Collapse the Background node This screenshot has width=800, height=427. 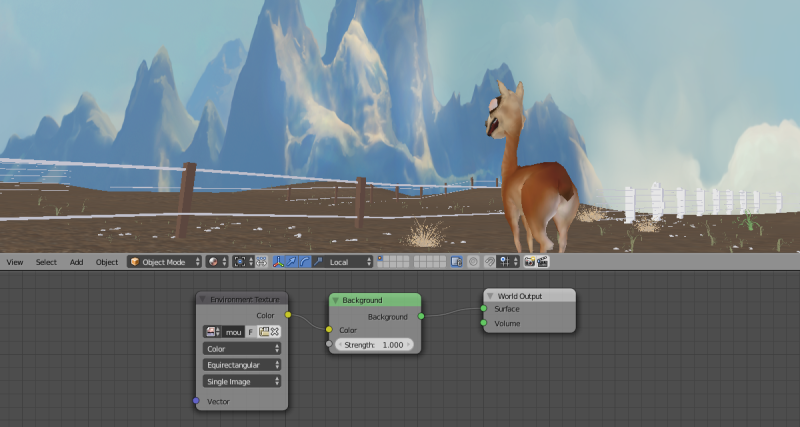coord(336,300)
